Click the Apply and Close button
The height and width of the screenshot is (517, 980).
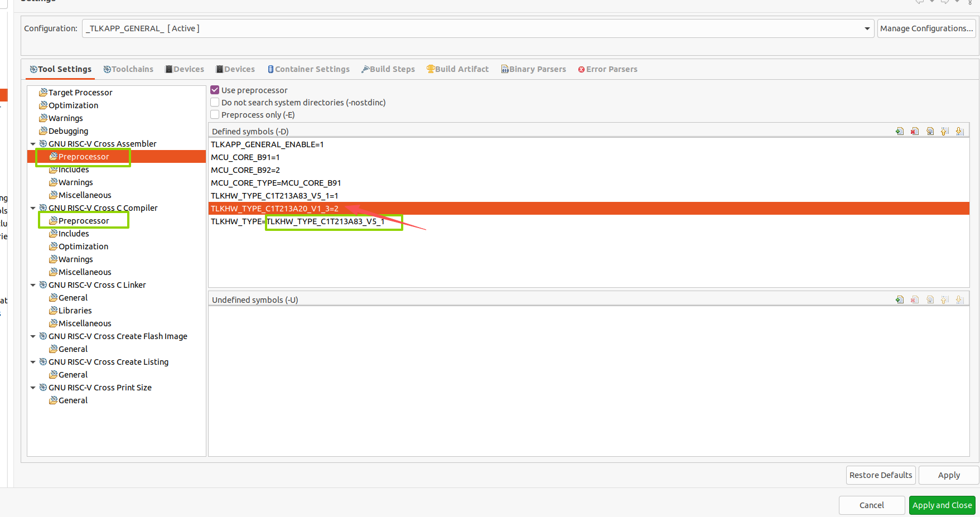point(942,505)
